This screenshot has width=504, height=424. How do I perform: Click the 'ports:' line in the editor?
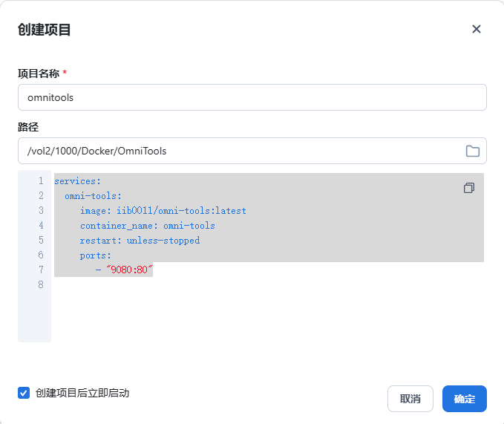[x=95, y=255]
